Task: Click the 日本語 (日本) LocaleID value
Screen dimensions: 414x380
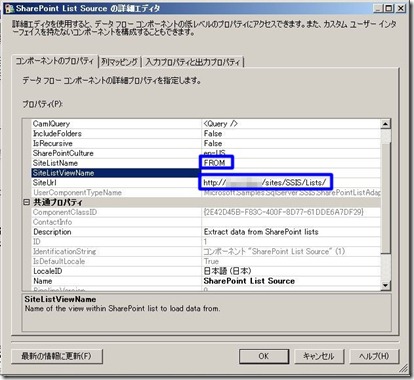Action: 227,271
